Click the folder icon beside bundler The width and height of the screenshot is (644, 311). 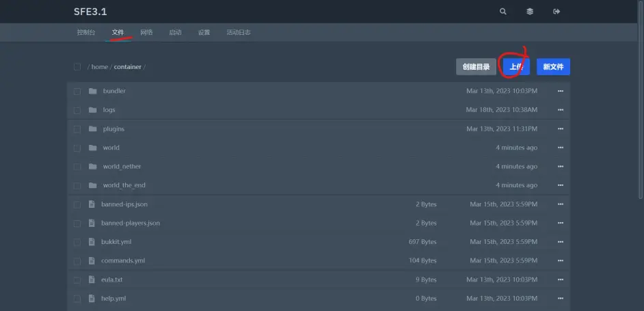pyautogui.click(x=92, y=91)
